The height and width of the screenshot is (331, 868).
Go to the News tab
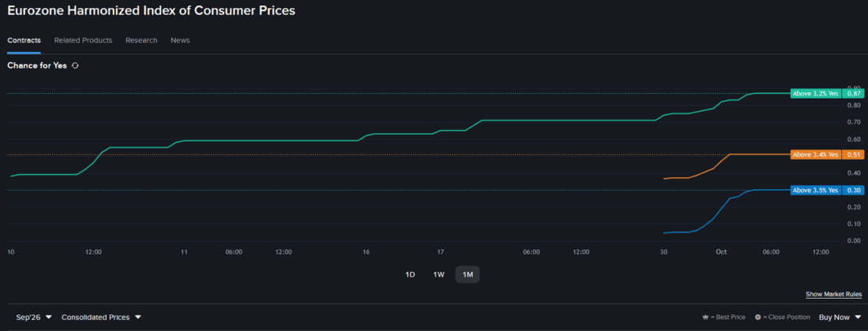[180, 40]
